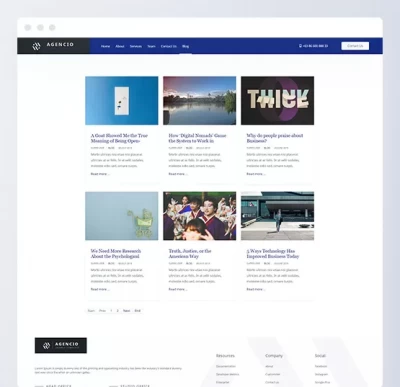This screenshot has height=387, width=400.
Task: Go to the About page
Action: point(120,46)
